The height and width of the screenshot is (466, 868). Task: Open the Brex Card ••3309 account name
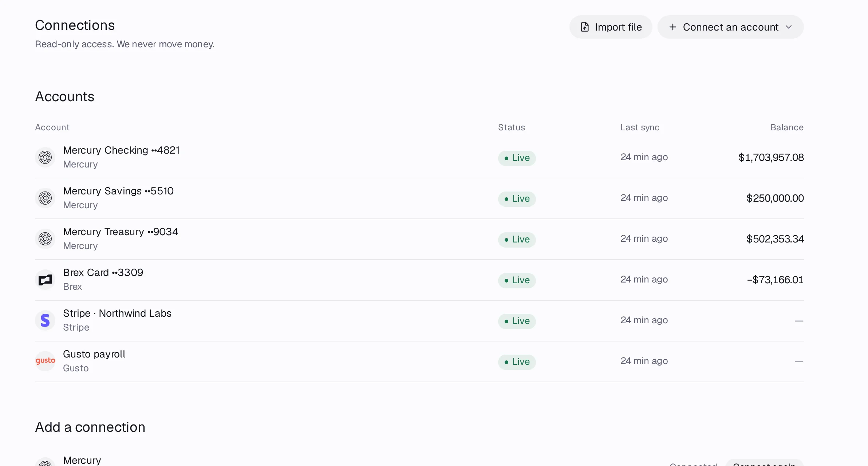click(x=103, y=273)
